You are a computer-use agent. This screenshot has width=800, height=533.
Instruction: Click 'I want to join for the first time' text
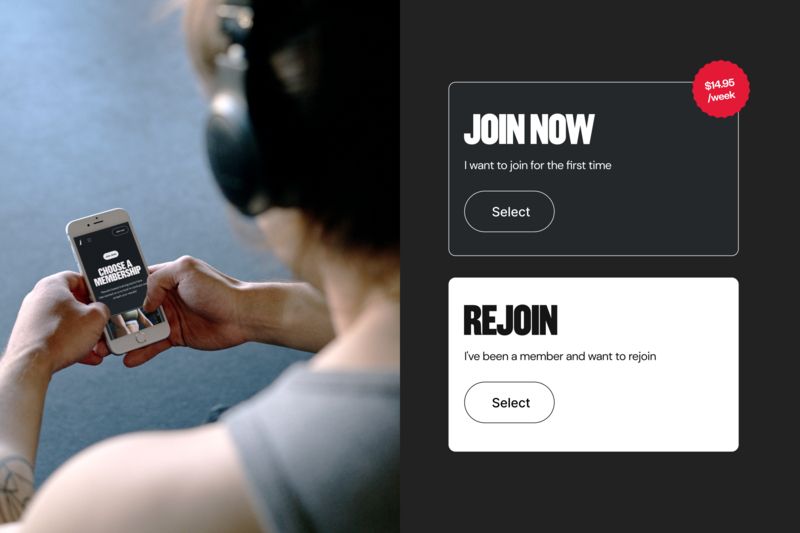point(537,165)
